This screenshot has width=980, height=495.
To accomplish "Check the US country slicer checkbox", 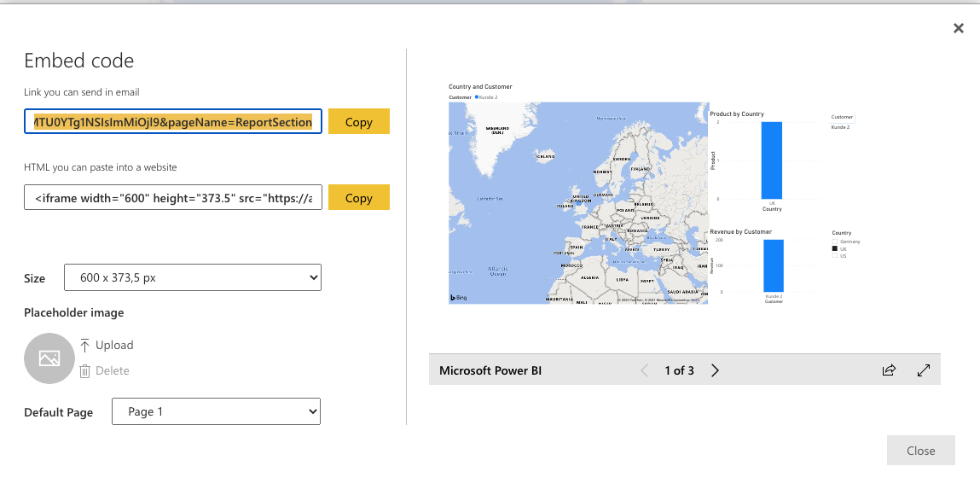I will [x=834, y=256].
